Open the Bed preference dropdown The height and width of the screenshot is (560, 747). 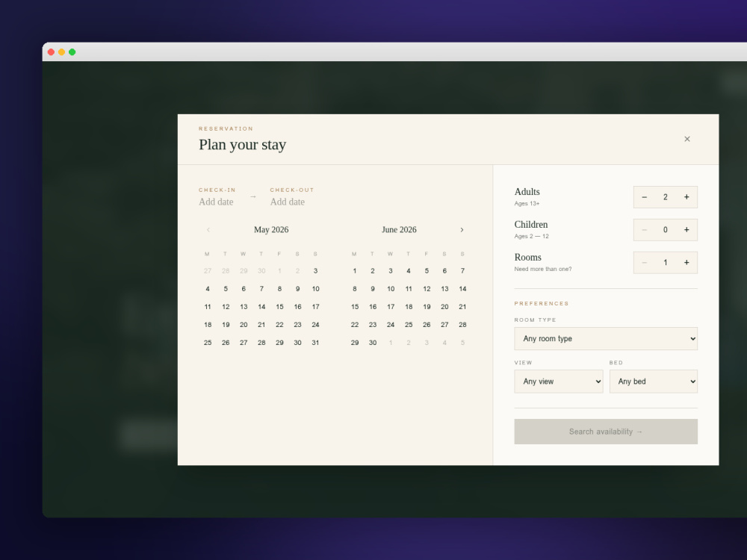pos(653,382)
